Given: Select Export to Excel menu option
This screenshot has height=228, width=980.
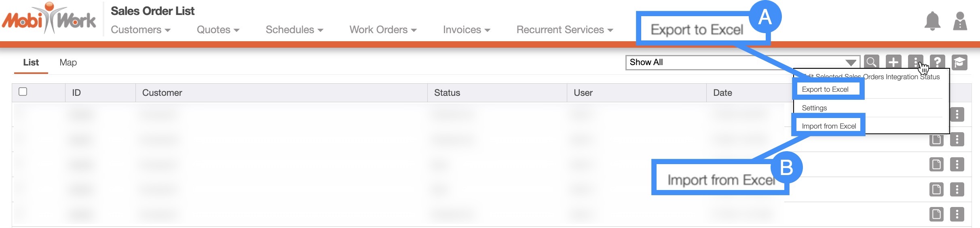Looking at the screenshot, I should click(x=825, y=89).
